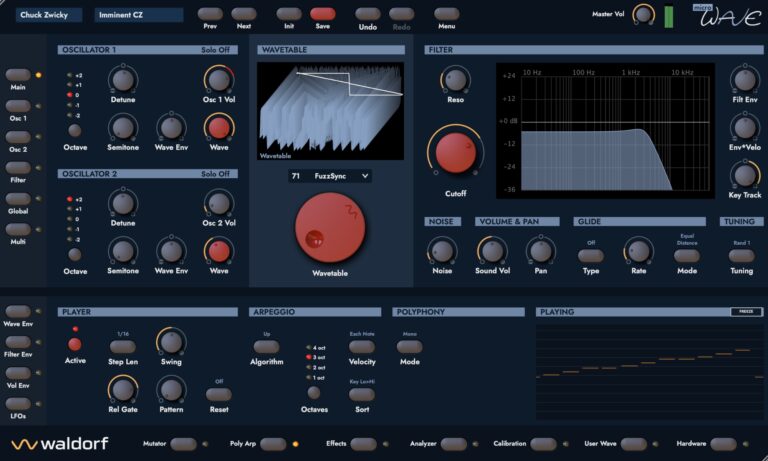Click the Prev preset button
The image size is (768, 461).
(210, 14)
